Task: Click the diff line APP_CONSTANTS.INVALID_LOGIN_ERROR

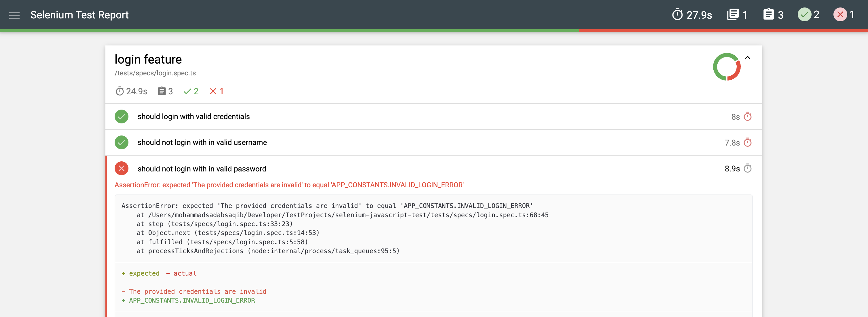Action: point(188,301)
